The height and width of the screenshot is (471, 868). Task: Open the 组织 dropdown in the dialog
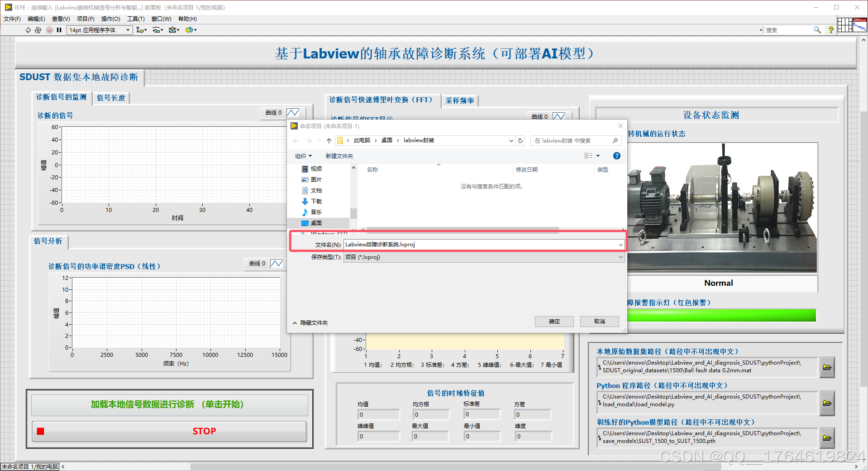303,156
